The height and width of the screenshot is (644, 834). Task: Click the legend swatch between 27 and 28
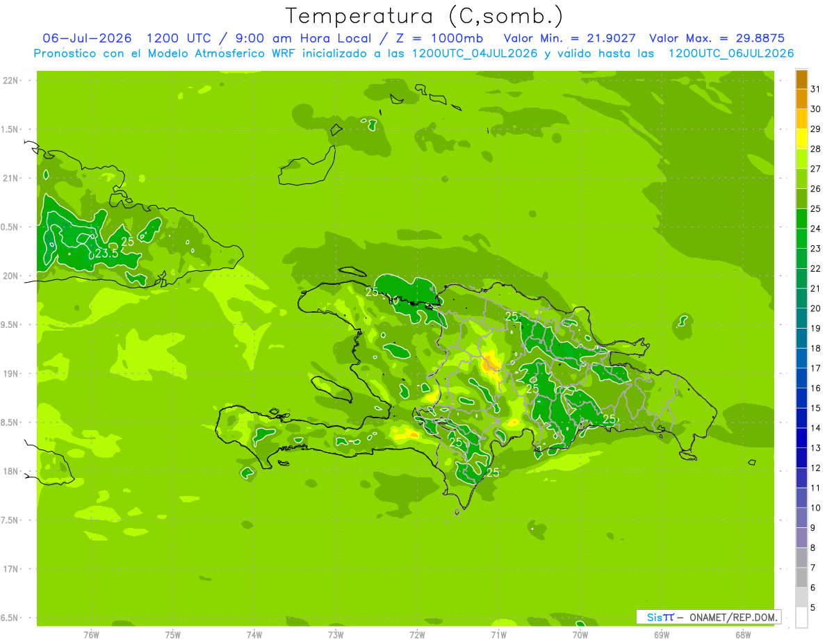coord(801,158)
